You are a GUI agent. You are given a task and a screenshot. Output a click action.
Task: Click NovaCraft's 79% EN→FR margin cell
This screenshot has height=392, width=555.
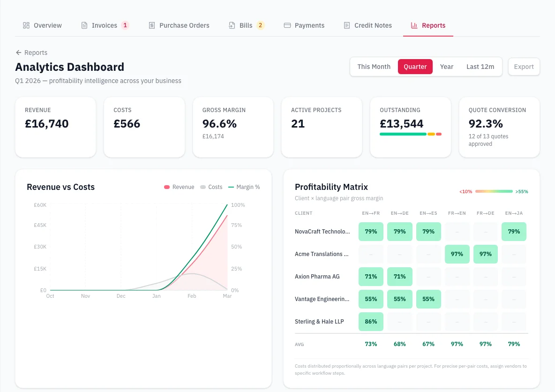click(371, 231)
